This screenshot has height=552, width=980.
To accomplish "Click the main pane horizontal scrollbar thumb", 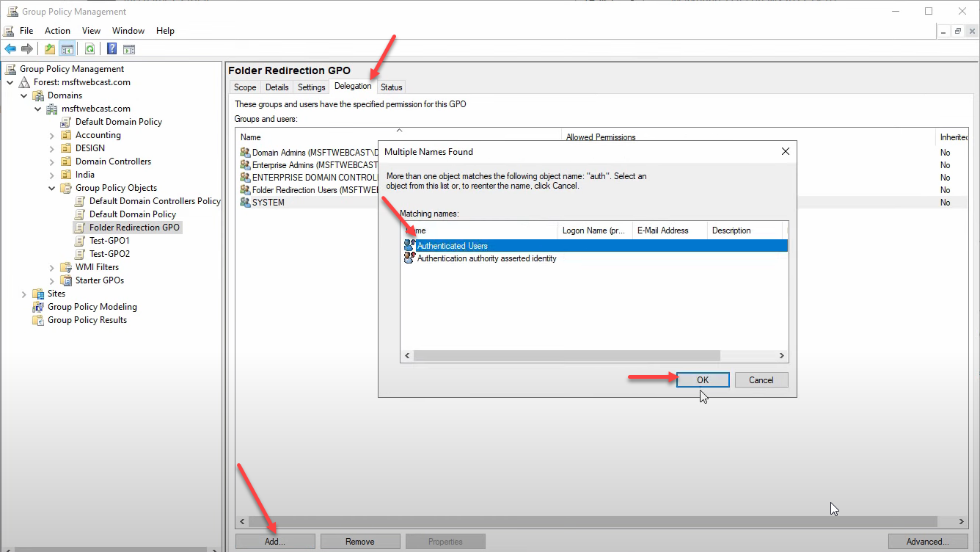I will (593, 521).
